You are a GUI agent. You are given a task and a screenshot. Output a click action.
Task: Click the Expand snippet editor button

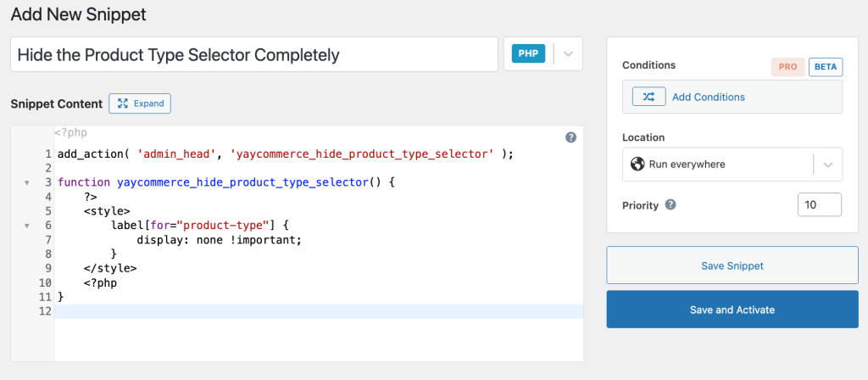[140, 103]
